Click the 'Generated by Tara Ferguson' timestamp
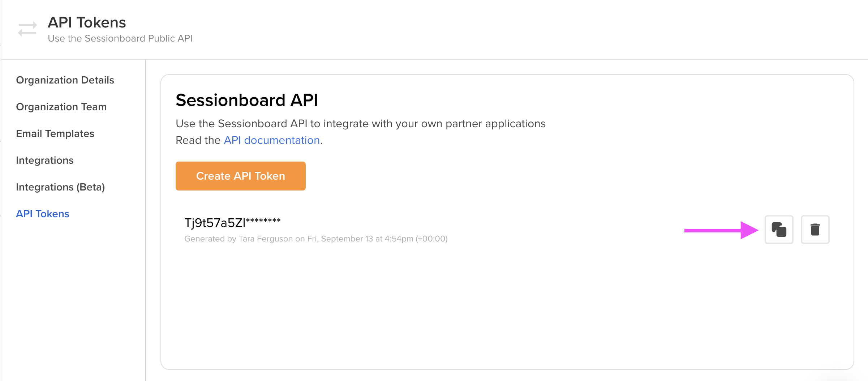The height and width of the screenshot is (381, 868). click(316, 239)
